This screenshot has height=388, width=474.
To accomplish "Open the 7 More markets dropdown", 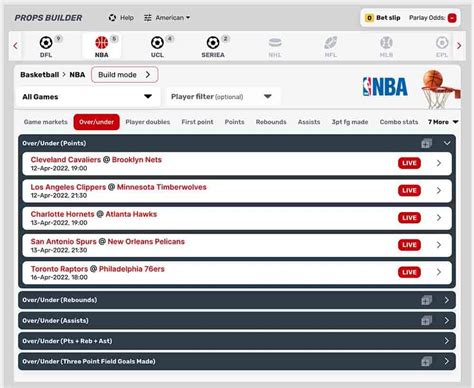I will [443, 122].
